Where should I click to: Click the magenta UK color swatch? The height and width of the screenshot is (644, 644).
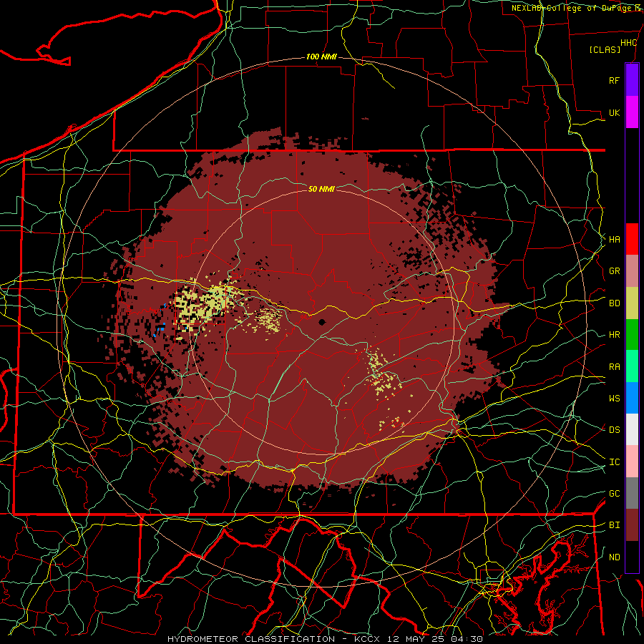coord(632,112)
